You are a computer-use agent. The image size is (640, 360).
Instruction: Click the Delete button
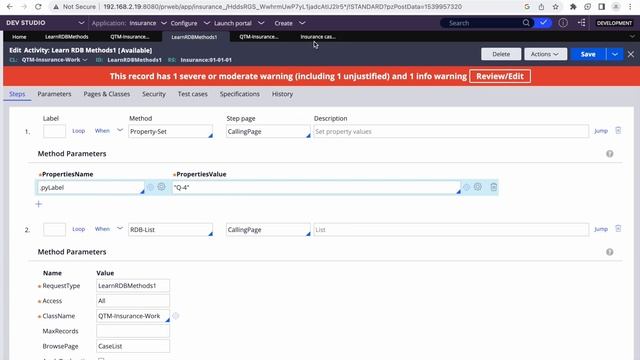point(501,54)
